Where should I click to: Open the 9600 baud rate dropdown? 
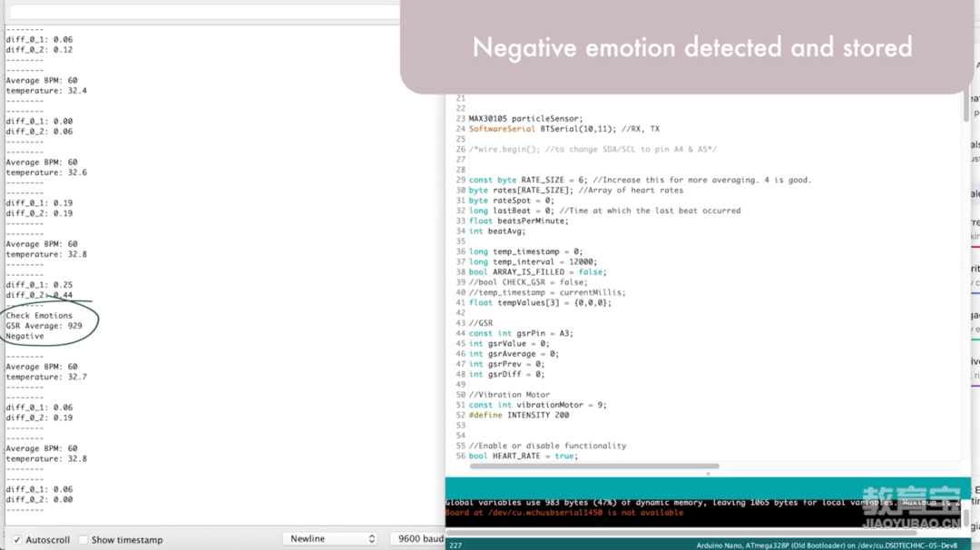pos(417,539)
